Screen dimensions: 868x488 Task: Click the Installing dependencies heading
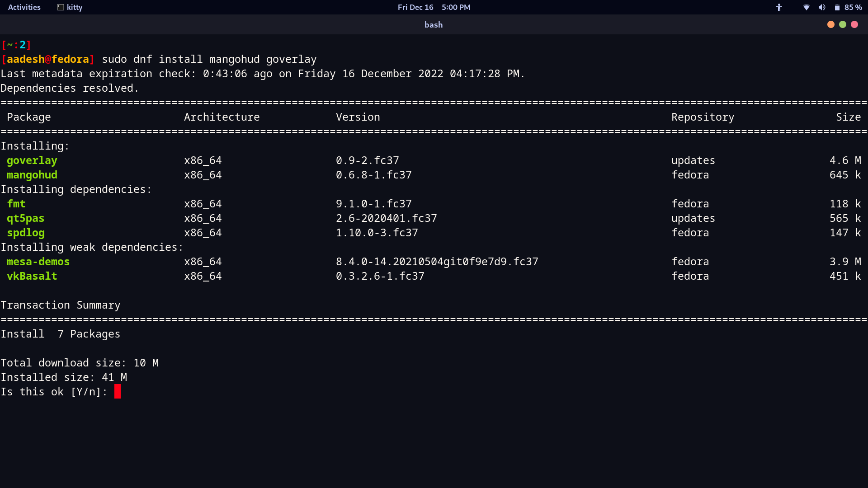click(x=76, y=189)
